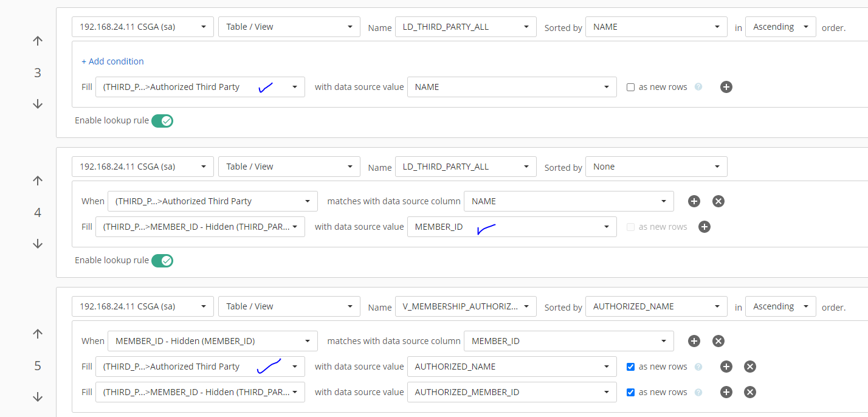Click the Add condition link

(x=112, y=61)
